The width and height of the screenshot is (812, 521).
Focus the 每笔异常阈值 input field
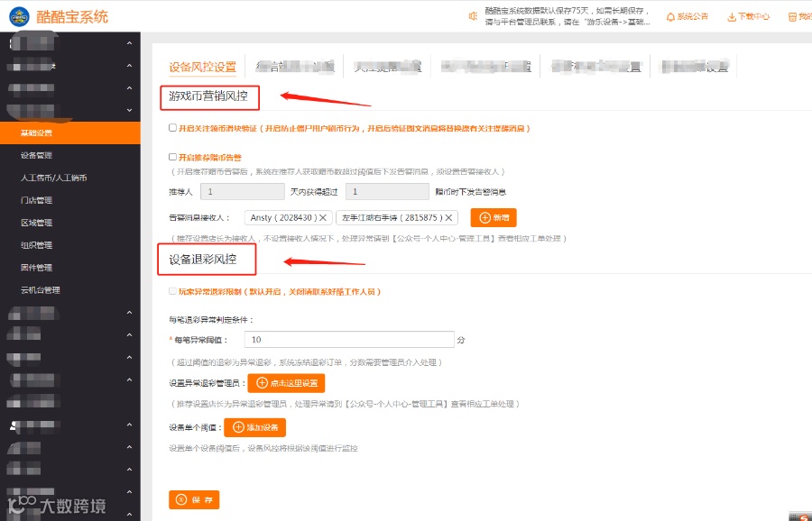click(349, 340)
